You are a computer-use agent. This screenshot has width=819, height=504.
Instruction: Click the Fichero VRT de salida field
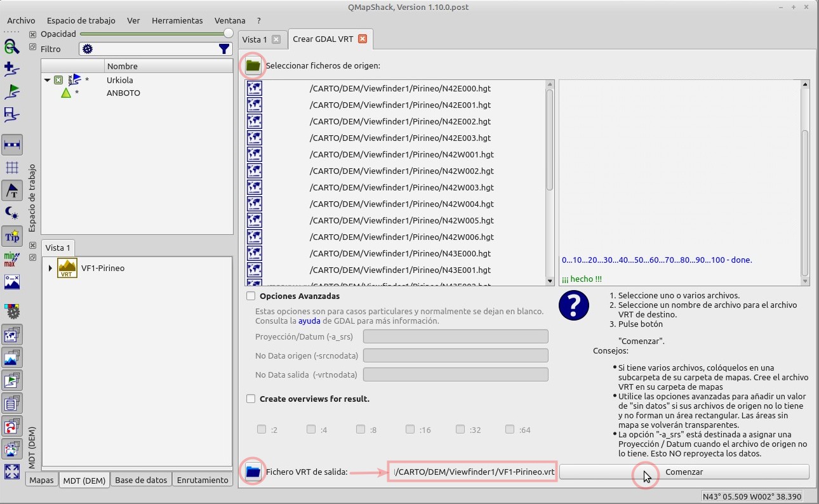click(472, 472)
